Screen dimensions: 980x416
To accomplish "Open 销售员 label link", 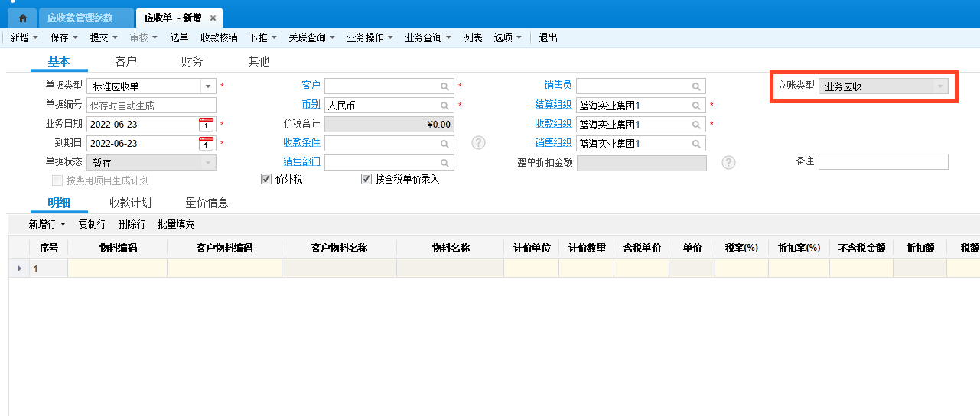I will tap(558, 85).
